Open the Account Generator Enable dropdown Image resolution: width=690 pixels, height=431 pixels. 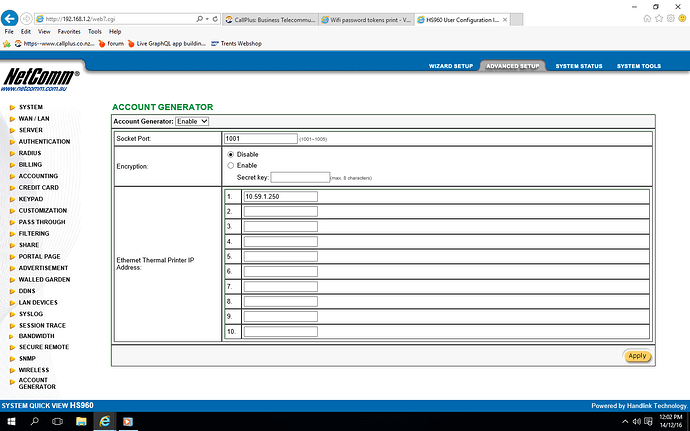(192, 121)
